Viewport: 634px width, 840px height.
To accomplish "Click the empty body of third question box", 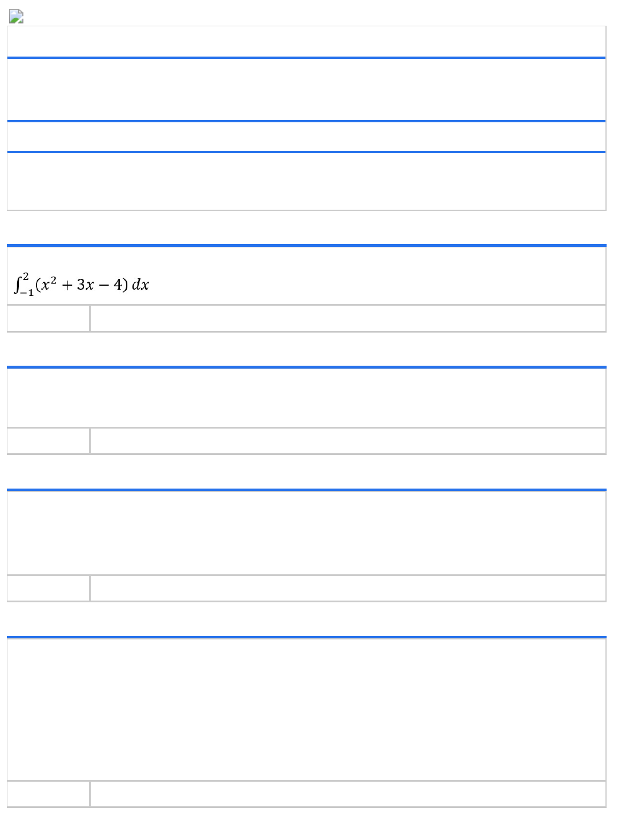I will [x=306, y=533].
